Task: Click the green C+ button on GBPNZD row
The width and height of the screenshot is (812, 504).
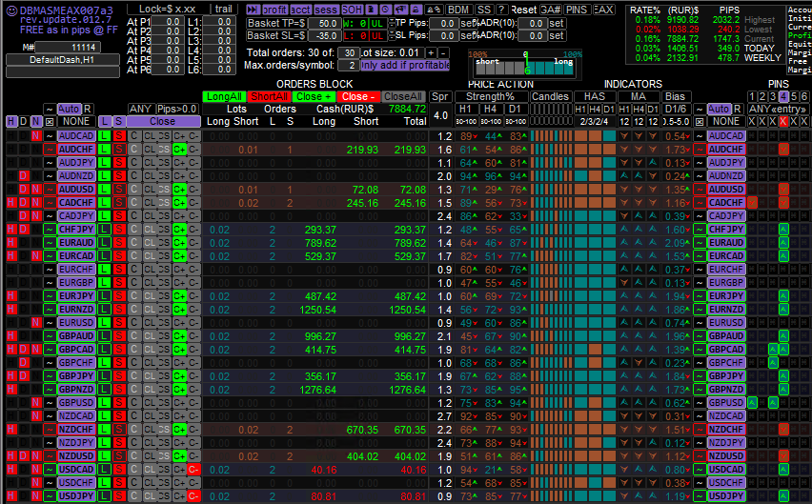Action: pos(179,389)
